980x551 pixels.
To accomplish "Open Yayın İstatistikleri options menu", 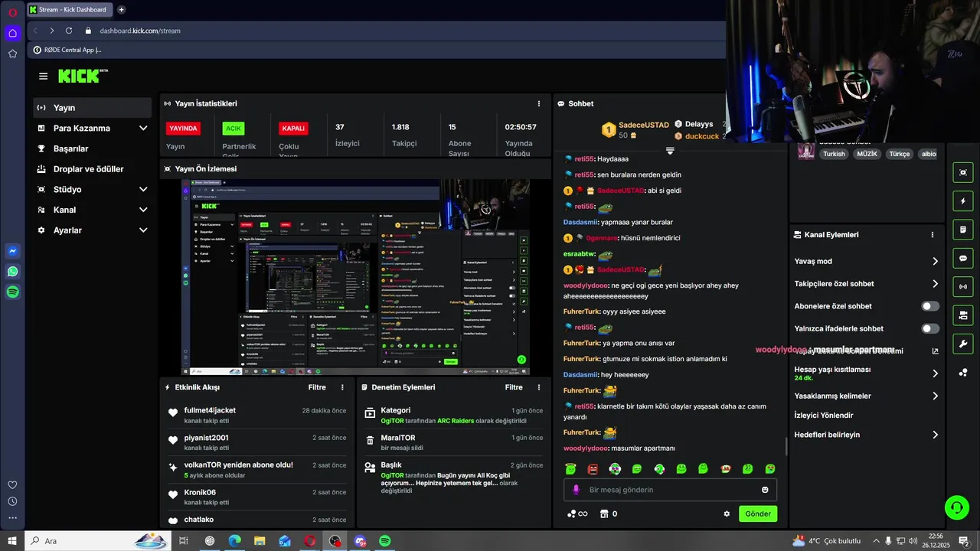I will (539, 103).
